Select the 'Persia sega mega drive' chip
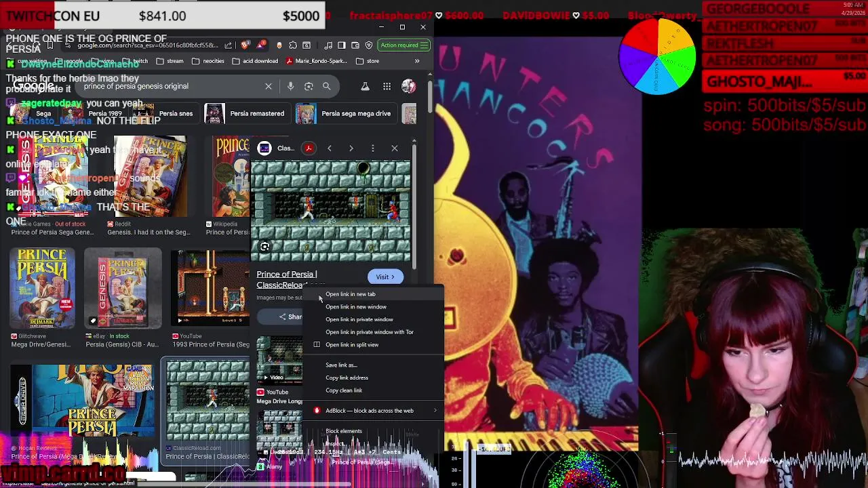Viewport: 868px width, 488px height. coord(345,114)
